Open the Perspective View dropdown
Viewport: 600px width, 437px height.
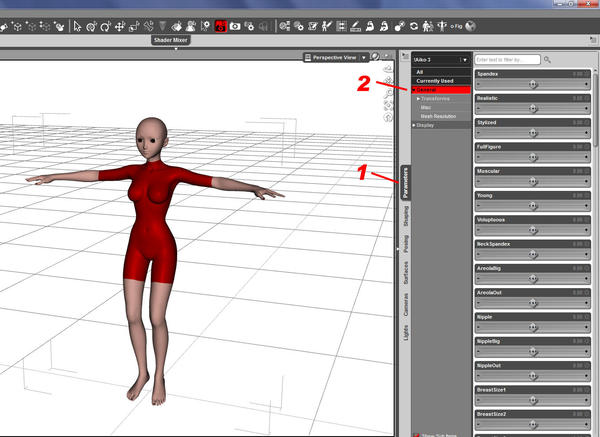[x=364, y=57]
